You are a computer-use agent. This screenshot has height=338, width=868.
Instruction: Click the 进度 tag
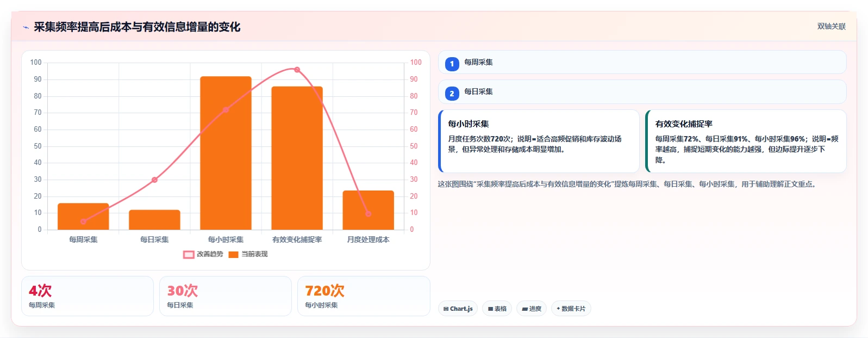coord(532,309)
